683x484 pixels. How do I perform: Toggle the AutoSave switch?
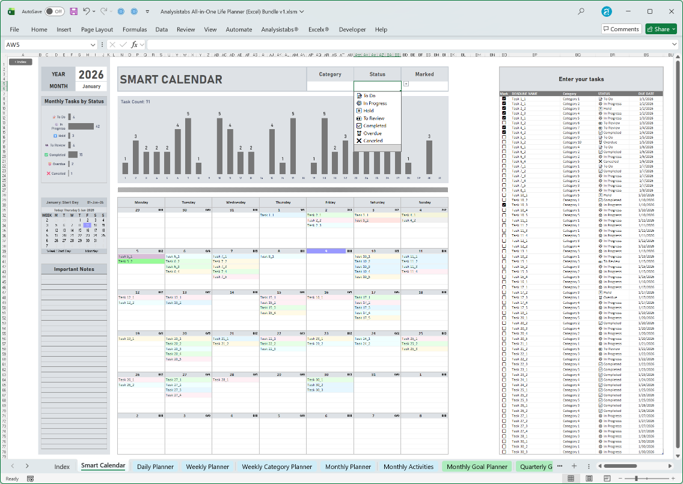click(x=54, y=11)
